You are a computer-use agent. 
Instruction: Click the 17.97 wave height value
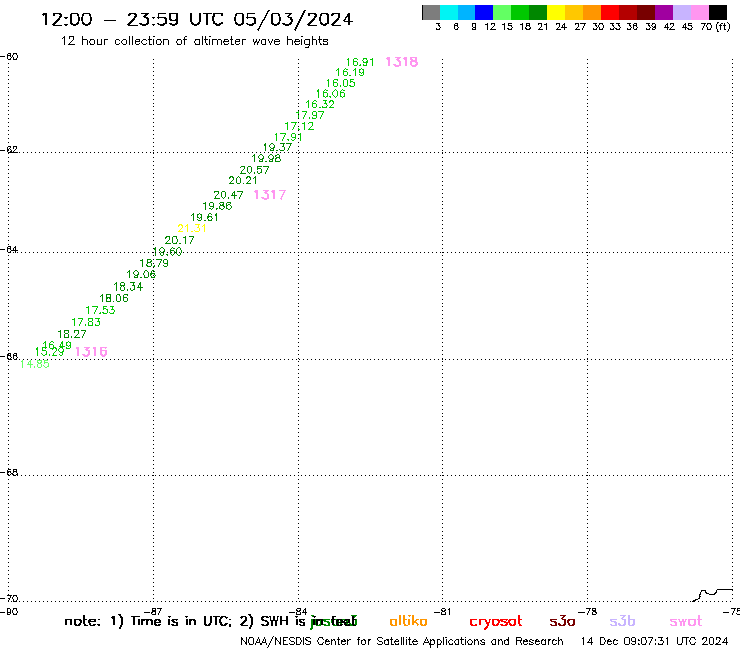pos(310,115)
